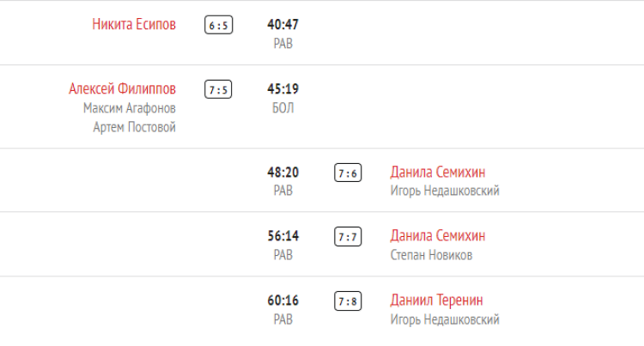The image size is (644, 346).
Task: Click the 7:5 score badge
Action: pos(218,89)
